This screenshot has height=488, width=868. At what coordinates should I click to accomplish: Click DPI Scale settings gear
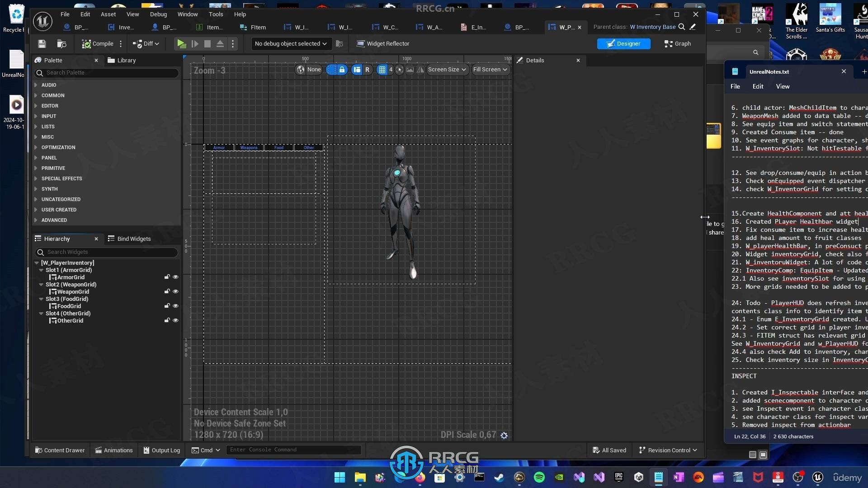pos(504,436)
